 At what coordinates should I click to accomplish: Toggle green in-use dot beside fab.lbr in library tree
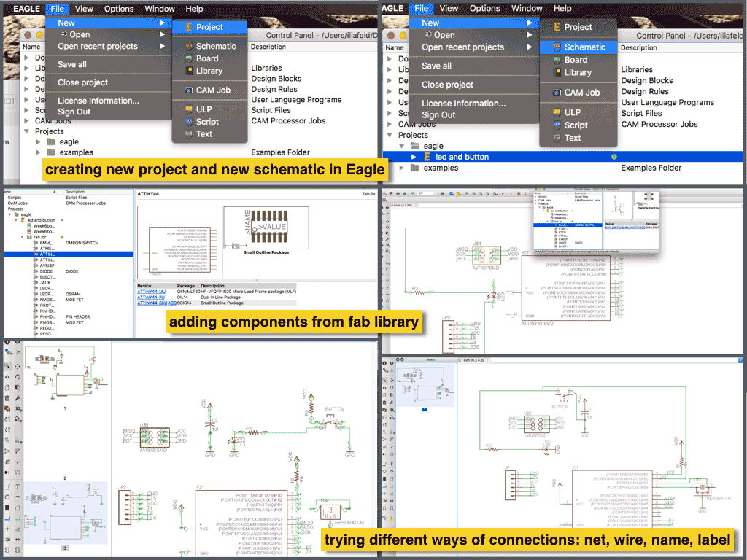pyautogui.click(x=62, y=237)
